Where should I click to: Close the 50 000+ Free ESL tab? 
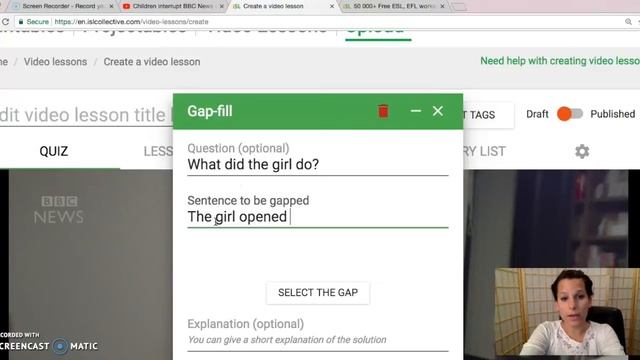[442, 6]
